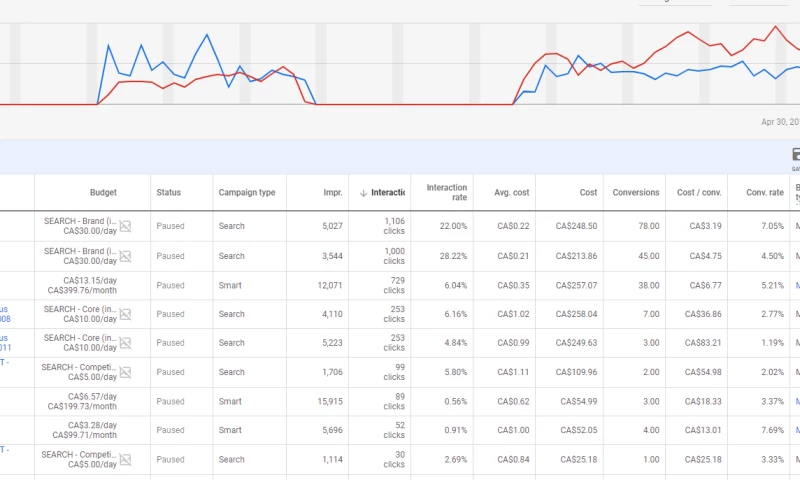Click the Paused status in the first row
The image size is (800, 480).
click(170, 226)
